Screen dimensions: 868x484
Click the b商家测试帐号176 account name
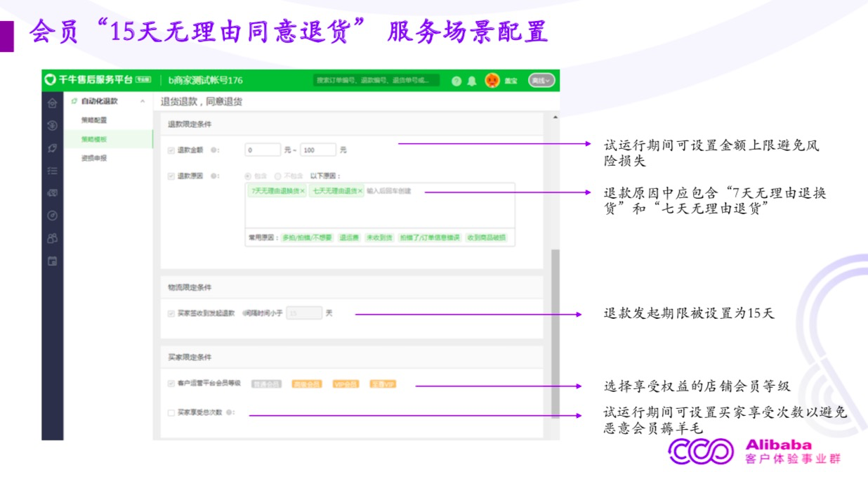205,81
